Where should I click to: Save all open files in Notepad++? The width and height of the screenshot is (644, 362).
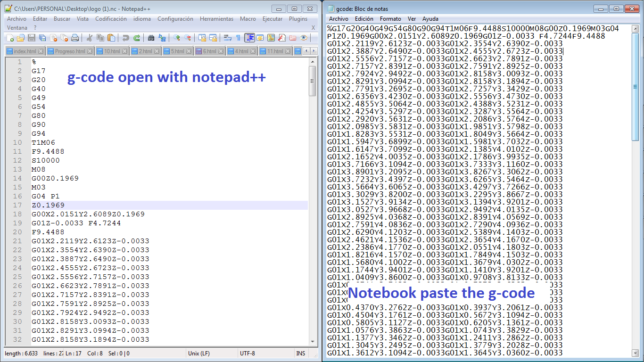click(x=42, y=38)
